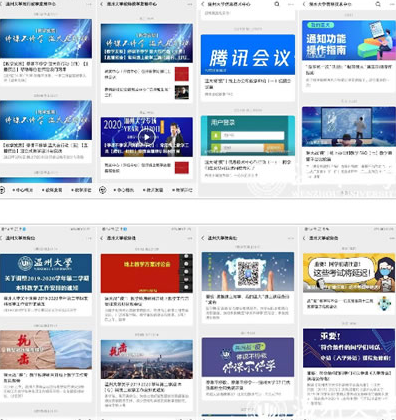Open the 中心概况 bottom menu

pyautogui.click(x=23, y=190)
